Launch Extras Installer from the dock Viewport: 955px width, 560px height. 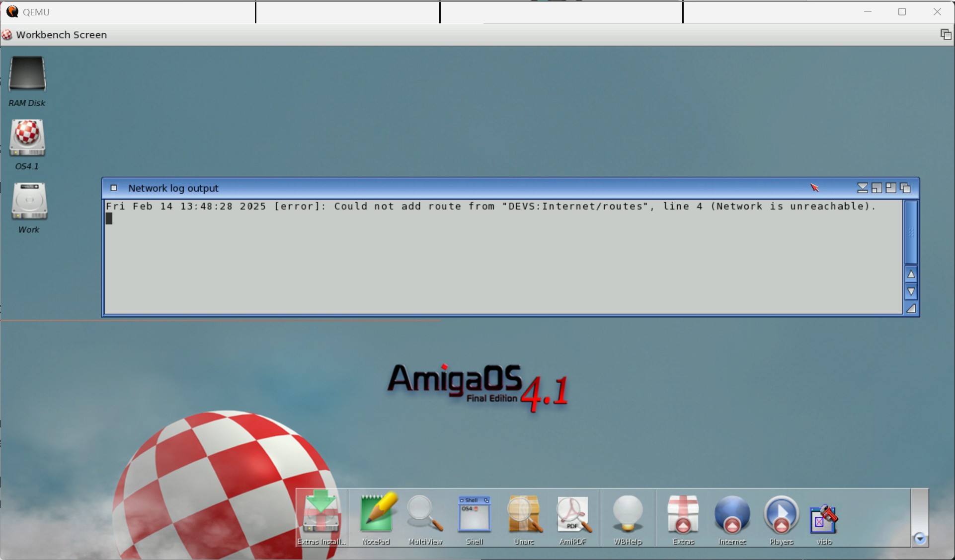pos(321,517)
